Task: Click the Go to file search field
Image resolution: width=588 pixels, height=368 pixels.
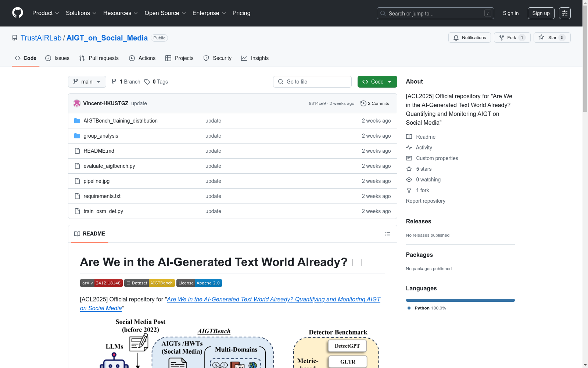Action: 312,82
